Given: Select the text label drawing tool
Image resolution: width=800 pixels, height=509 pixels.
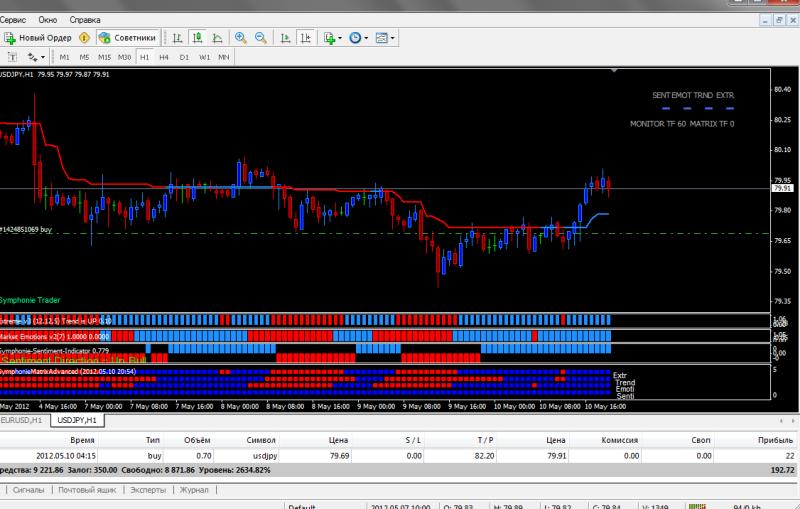Looking at the screenshot, I should click(x=12, y=57).
